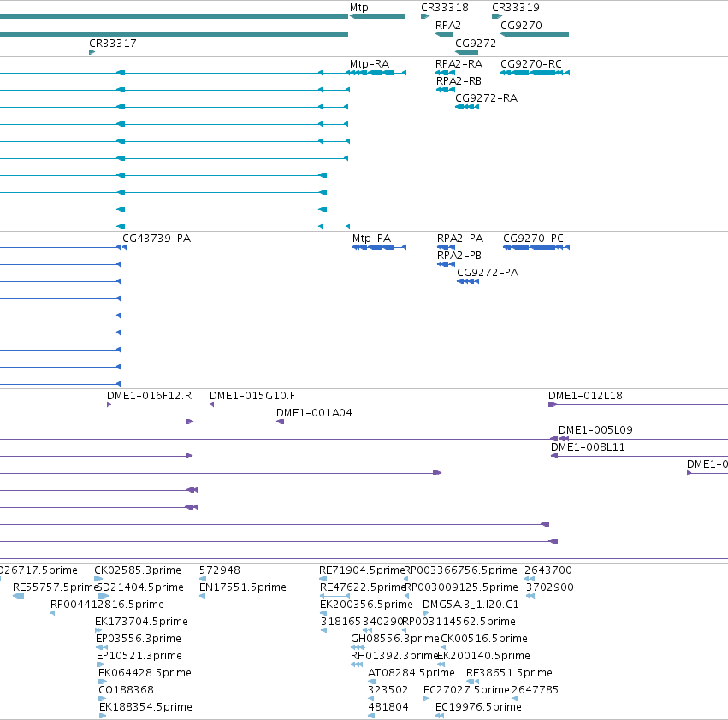Click the Mtp-PA protein label

coord(371,238)
